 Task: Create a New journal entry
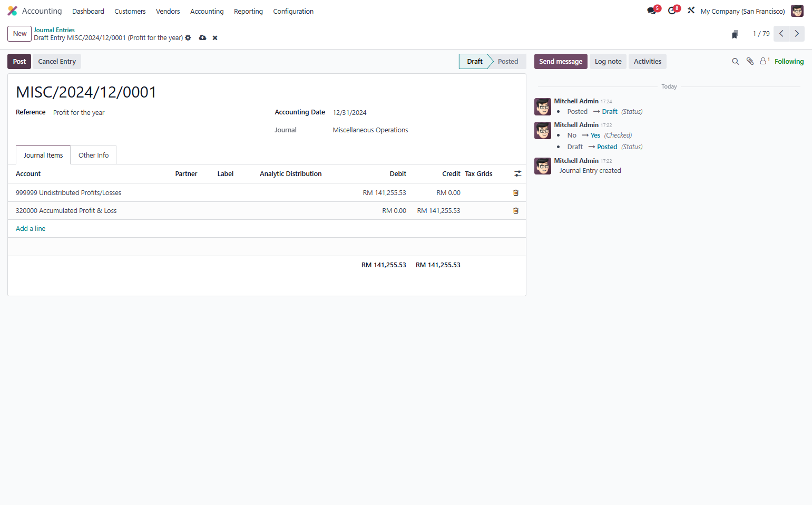click(19, 34)
